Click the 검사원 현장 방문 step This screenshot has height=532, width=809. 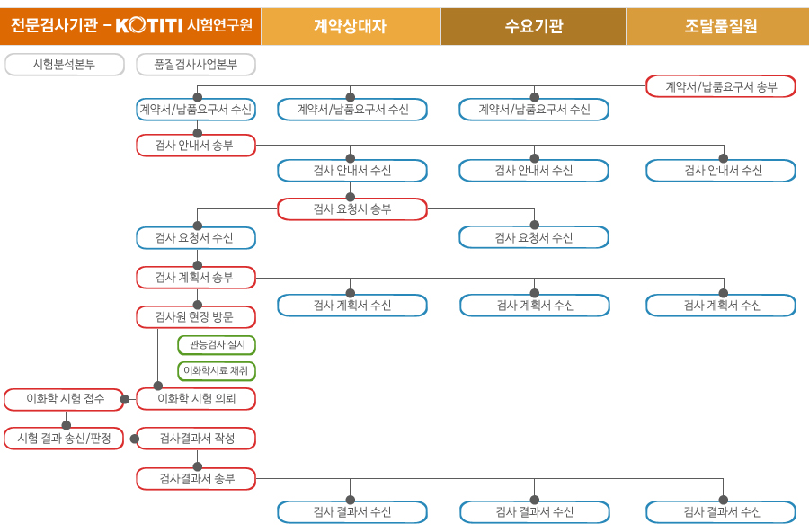point(196,317)
